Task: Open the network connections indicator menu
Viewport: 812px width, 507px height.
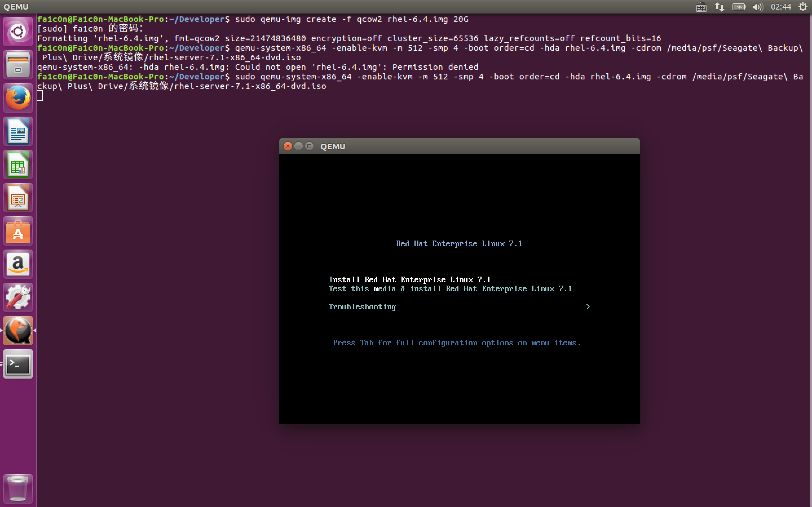Action: tap(720, 7)
